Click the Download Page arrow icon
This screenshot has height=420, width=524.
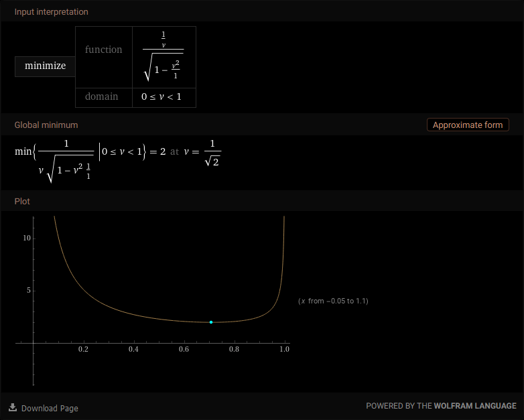click(x=13, y=407)
